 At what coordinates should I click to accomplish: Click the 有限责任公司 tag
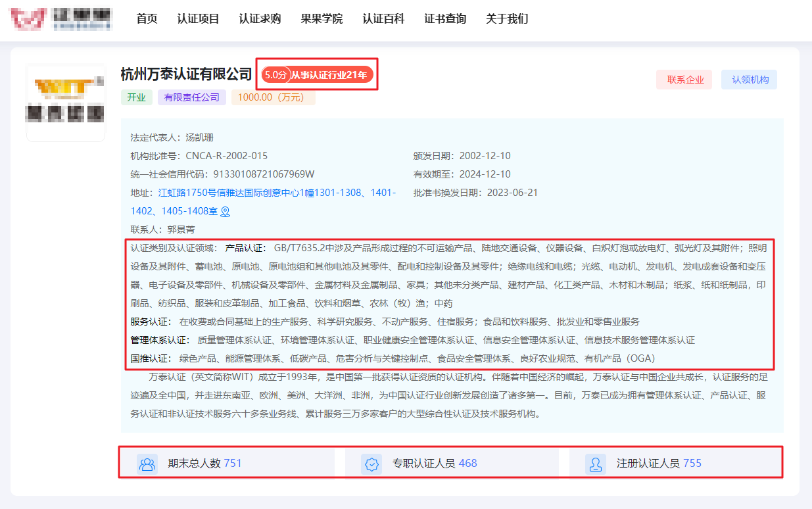(x=191, y=97)
